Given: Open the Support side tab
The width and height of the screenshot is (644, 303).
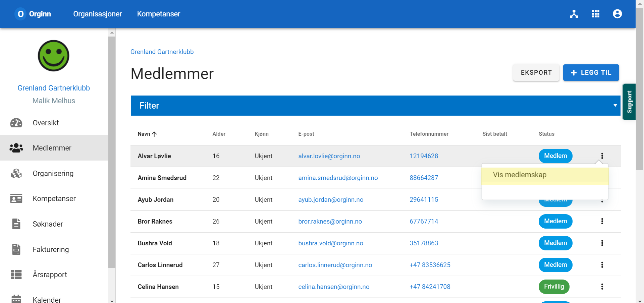Looking at the screenshot, I should (629, 102).
